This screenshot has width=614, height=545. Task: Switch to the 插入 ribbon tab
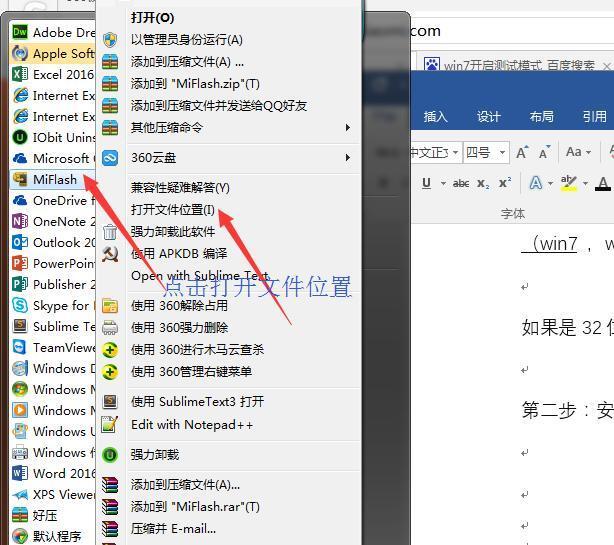point(435,117)
